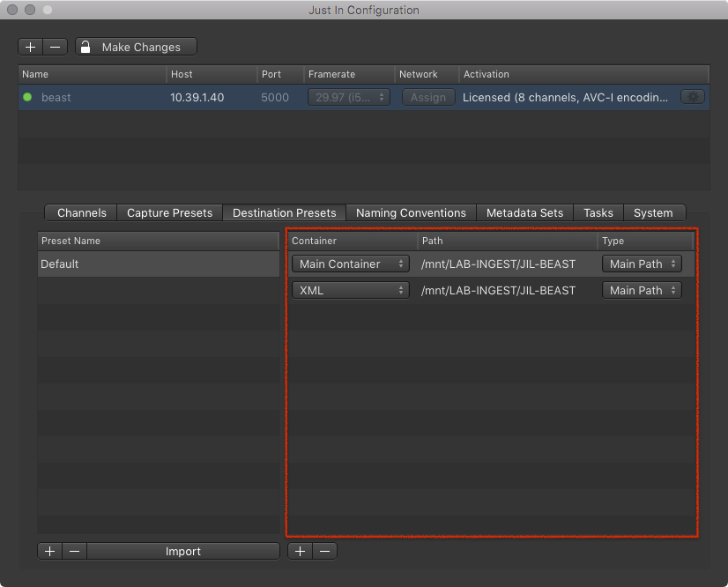The image size is (728, 587).
Task: Add a destination with the plus below the container list
Action: tap(301, 551)
